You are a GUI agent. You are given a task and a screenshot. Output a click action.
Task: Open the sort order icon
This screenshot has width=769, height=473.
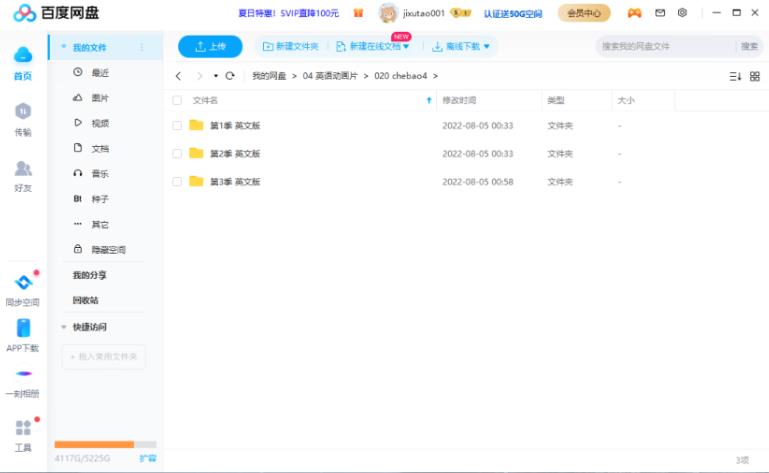735,76
